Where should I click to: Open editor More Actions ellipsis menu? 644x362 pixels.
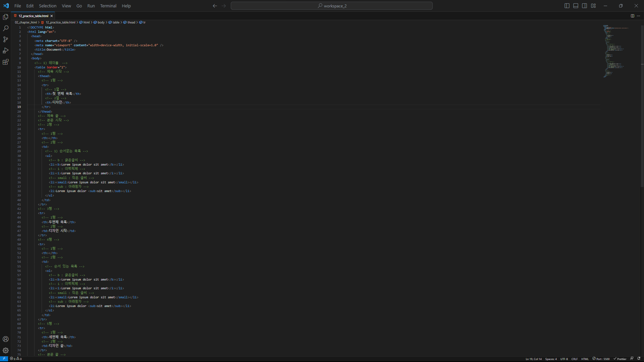coord(638,16)
